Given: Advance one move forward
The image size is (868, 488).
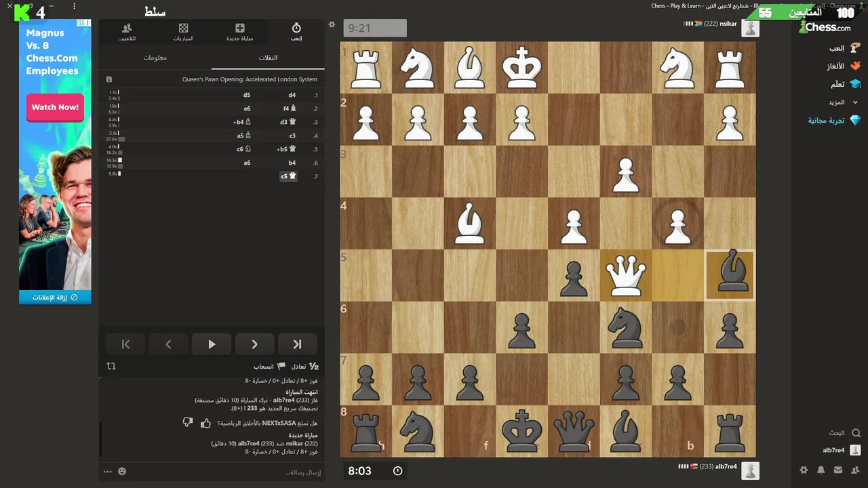Looking at the screenshot, I should tap(254, 344).
